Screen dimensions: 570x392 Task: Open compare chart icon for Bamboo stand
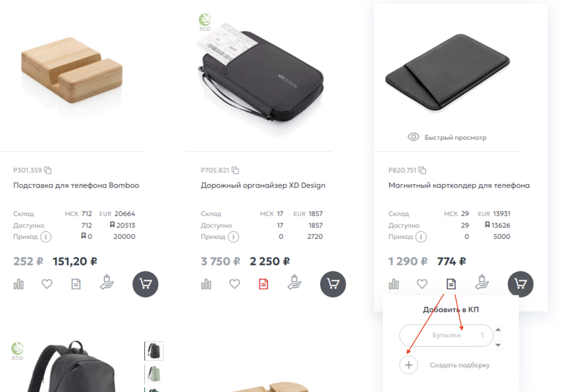18,284
